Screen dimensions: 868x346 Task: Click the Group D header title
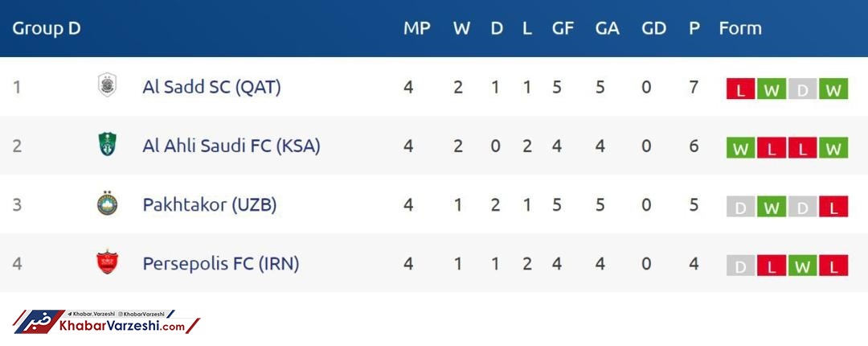tap(47, 28)
